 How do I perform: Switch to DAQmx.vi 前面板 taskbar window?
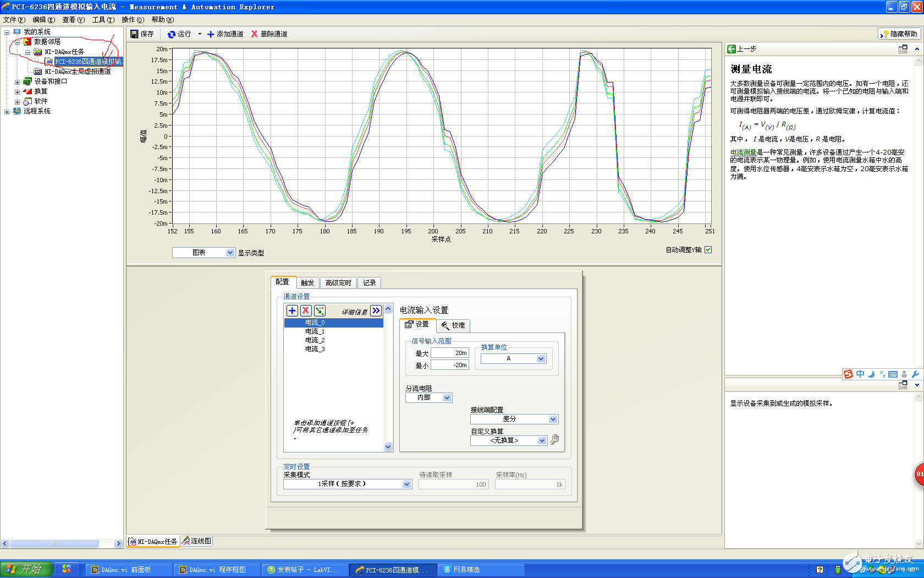tap(130, 570)
